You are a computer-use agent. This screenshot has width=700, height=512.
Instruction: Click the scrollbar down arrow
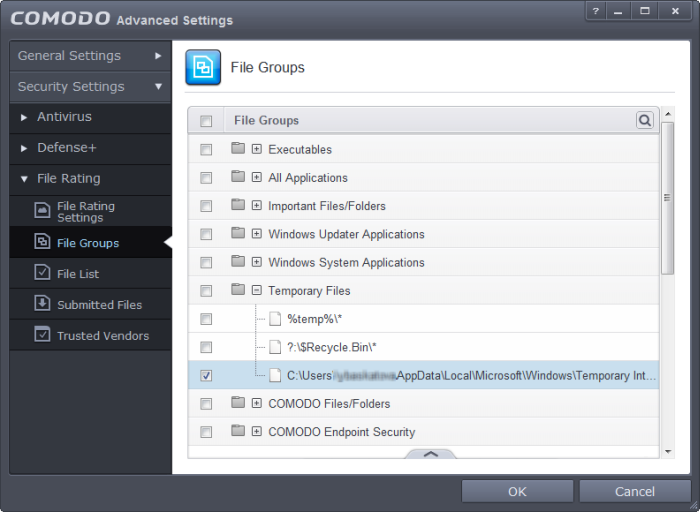tap(668, 452)
